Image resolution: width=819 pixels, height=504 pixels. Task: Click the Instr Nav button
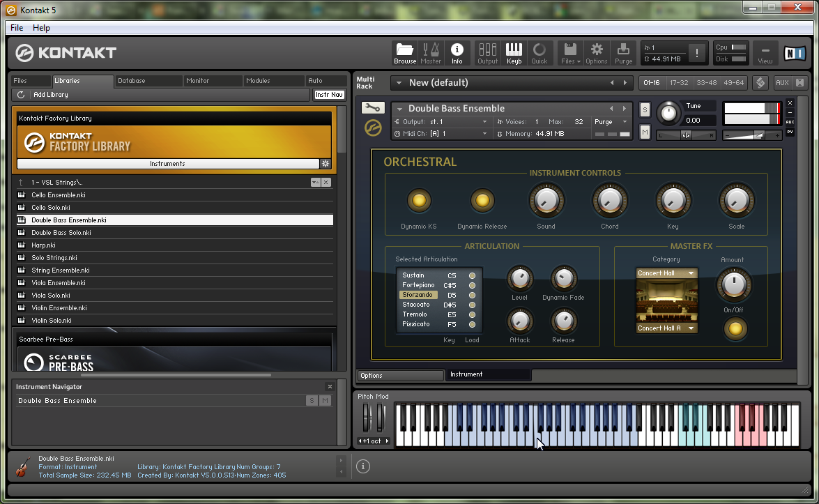329,95
